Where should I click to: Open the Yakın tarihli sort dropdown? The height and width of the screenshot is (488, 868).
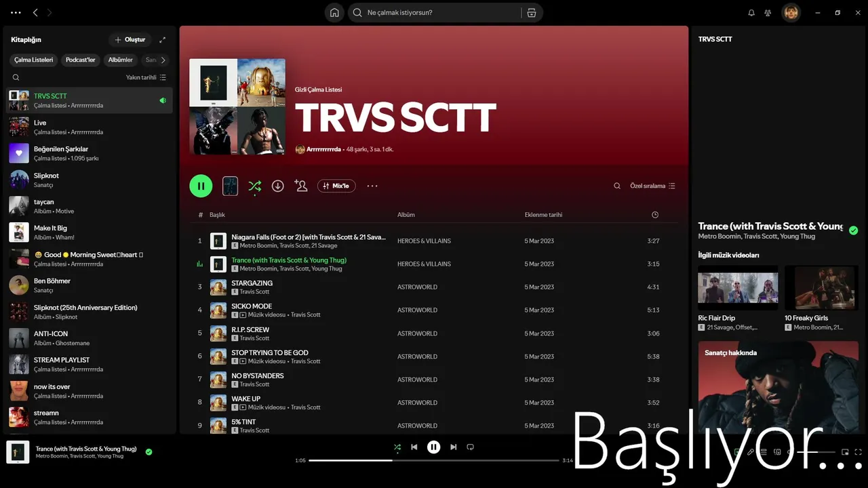coord(146,77)
